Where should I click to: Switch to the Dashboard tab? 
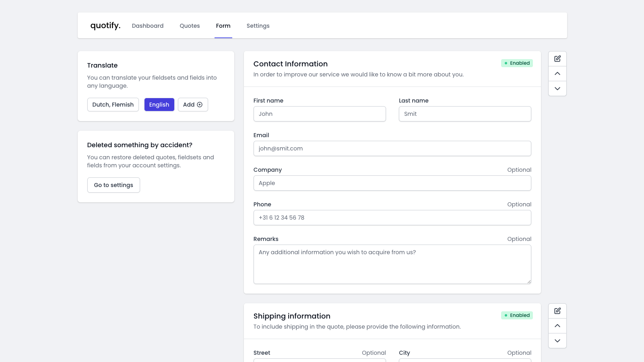pos(147,26)
